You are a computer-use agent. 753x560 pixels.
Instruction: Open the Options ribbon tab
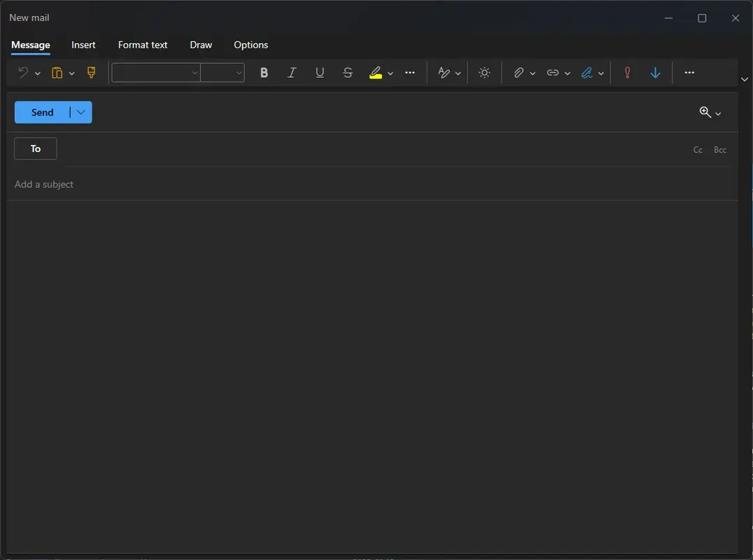coord(251,45)
